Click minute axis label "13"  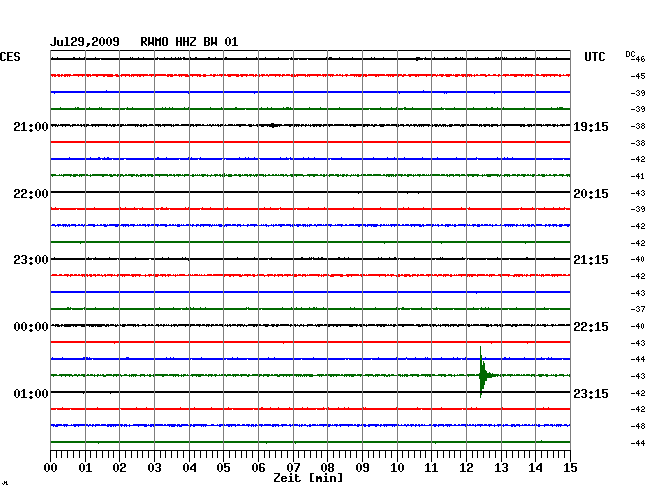501,468
